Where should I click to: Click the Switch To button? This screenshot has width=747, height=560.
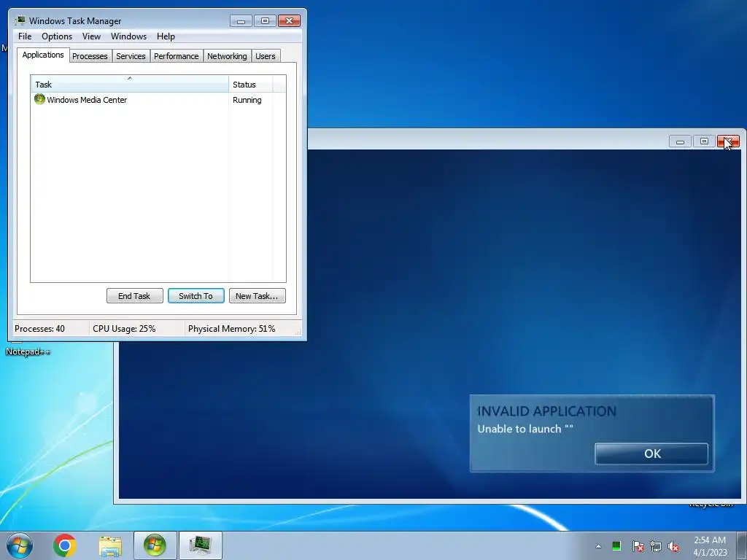tap(196, 296)
